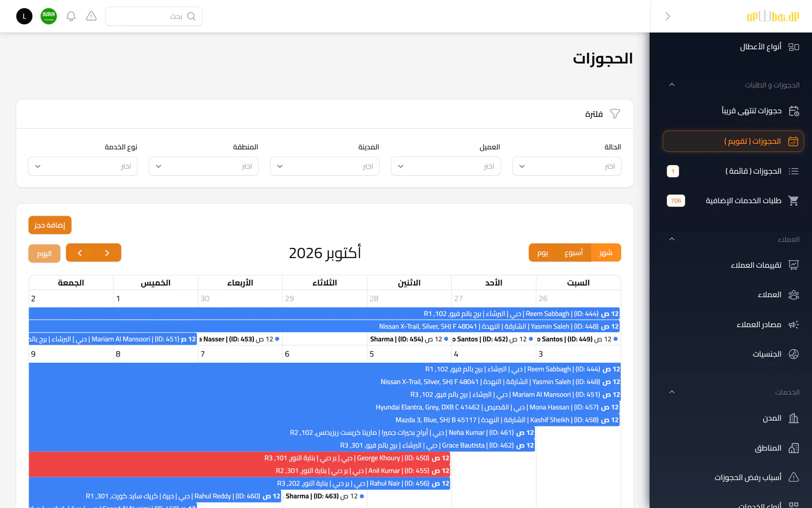Switch calendar to يوم day view
This screenshot has height=508, width=812.
[x=543, y=253]
